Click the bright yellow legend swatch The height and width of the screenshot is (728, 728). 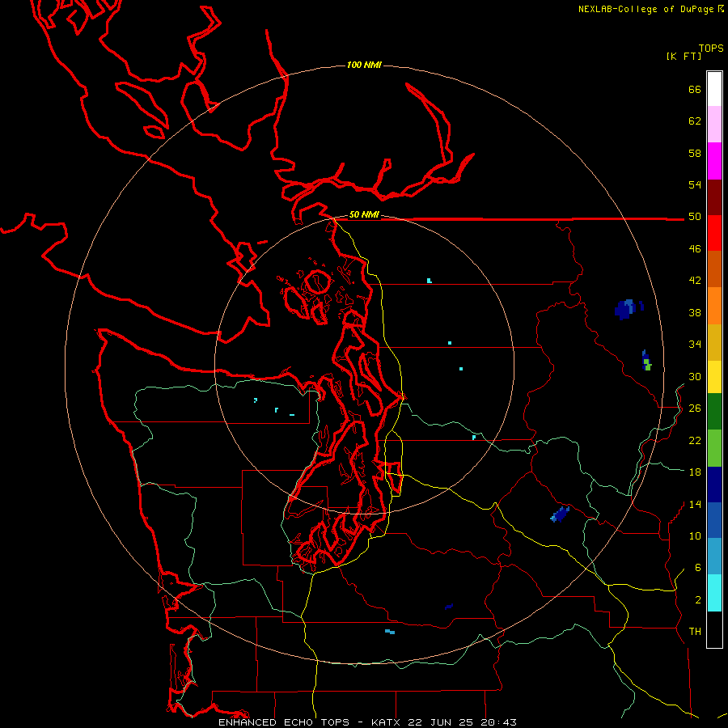[x=714, y=376]
